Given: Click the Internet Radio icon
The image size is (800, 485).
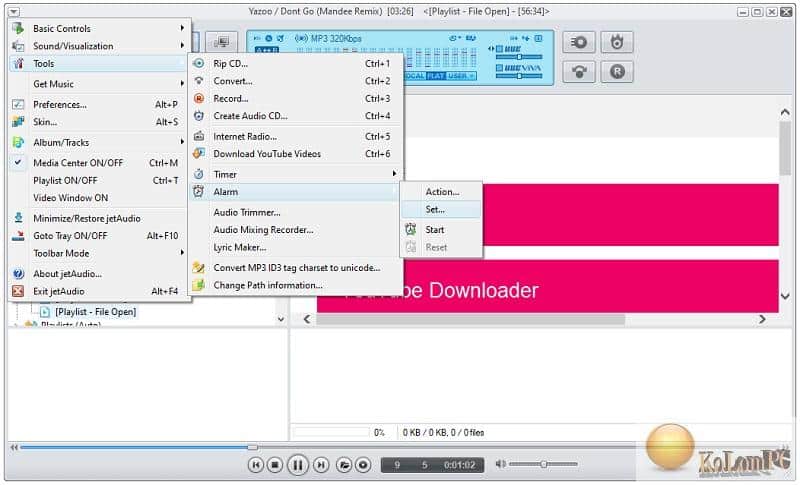Looking at the screenshot, I should (199, 136).
